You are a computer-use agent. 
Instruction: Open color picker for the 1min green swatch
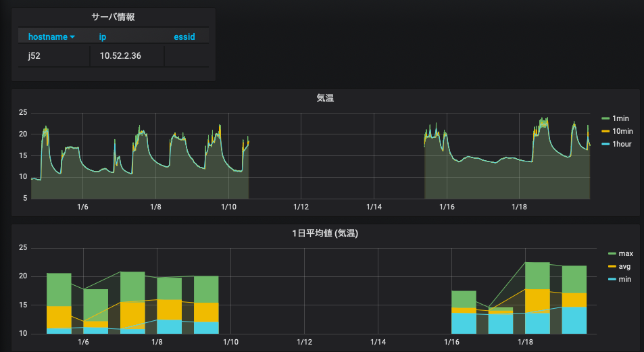click(605, 118)
